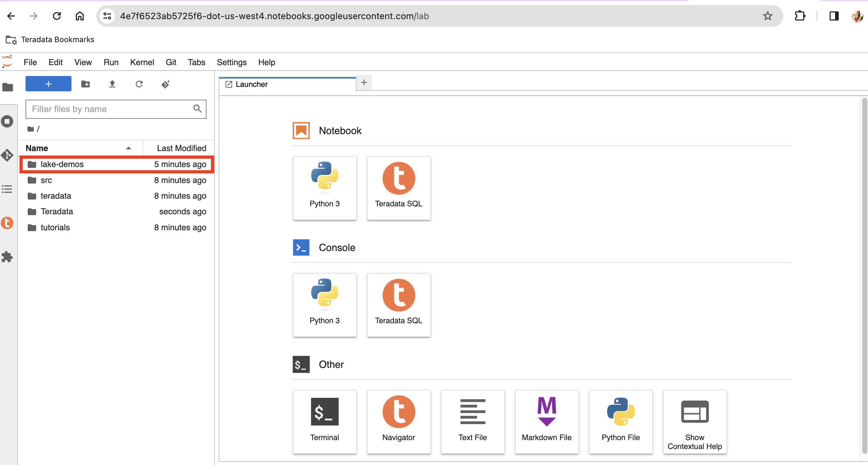Click the Git clone repository icon

165,84
